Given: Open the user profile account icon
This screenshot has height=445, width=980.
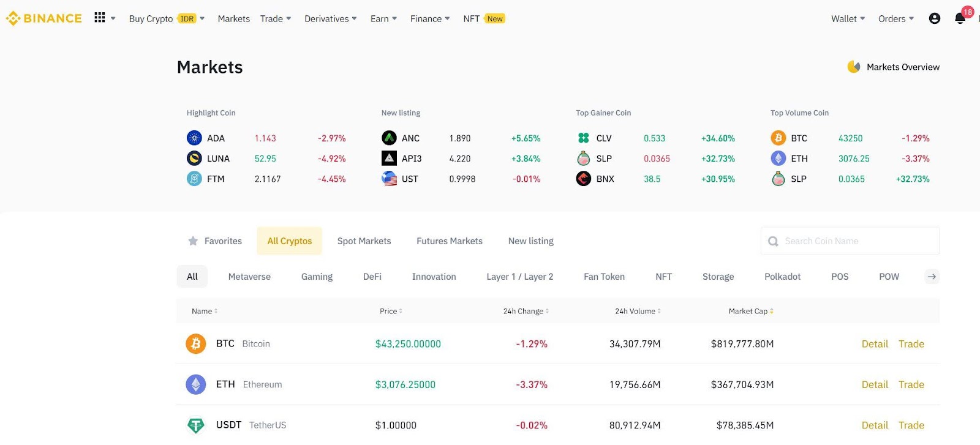Looking at the screenshot, I should point(935,18).
